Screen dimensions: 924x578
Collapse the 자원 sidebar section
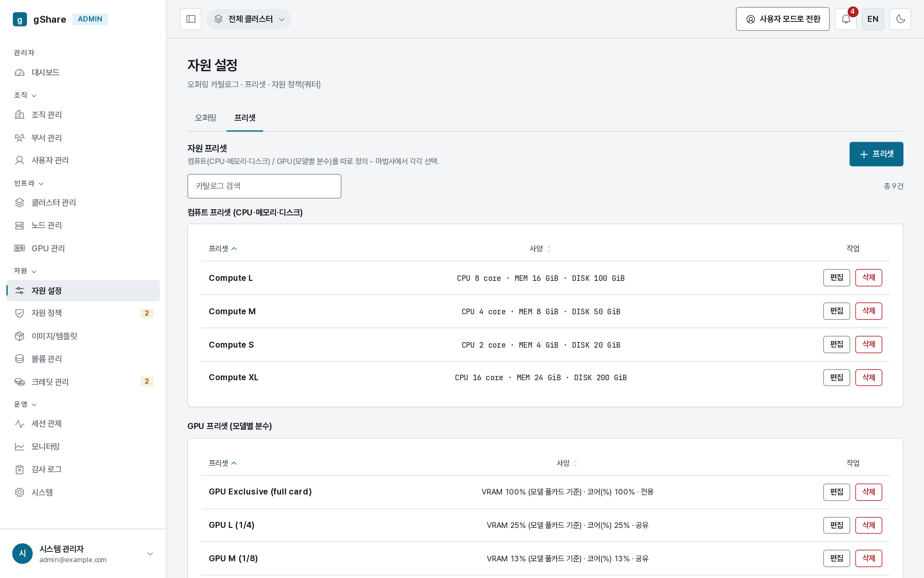[x=25, y=271]
